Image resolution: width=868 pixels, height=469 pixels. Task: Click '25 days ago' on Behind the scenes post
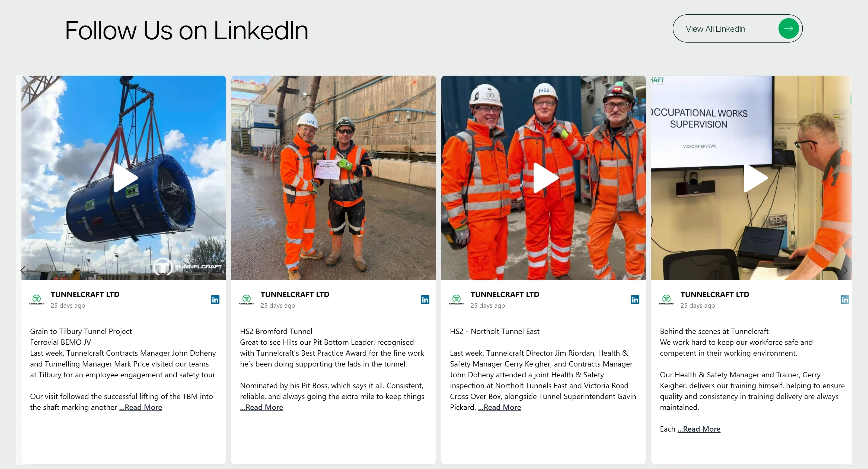coord(697,305)
